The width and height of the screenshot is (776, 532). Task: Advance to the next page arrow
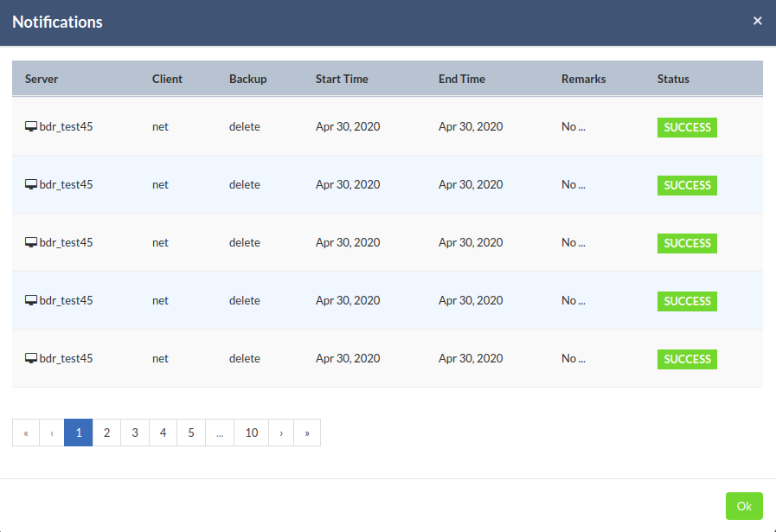281,433
